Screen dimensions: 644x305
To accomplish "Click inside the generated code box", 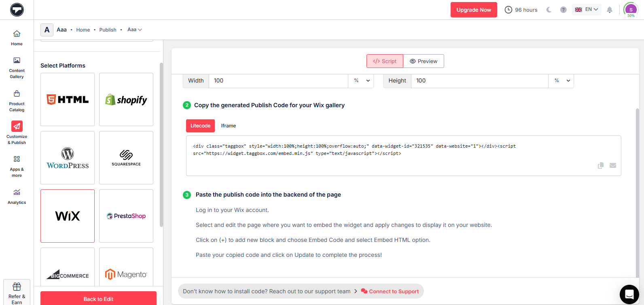I will click(403, 156).
